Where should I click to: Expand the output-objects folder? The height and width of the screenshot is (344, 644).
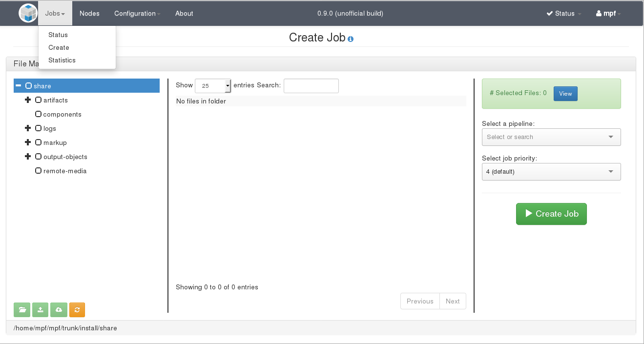point(28,157)
